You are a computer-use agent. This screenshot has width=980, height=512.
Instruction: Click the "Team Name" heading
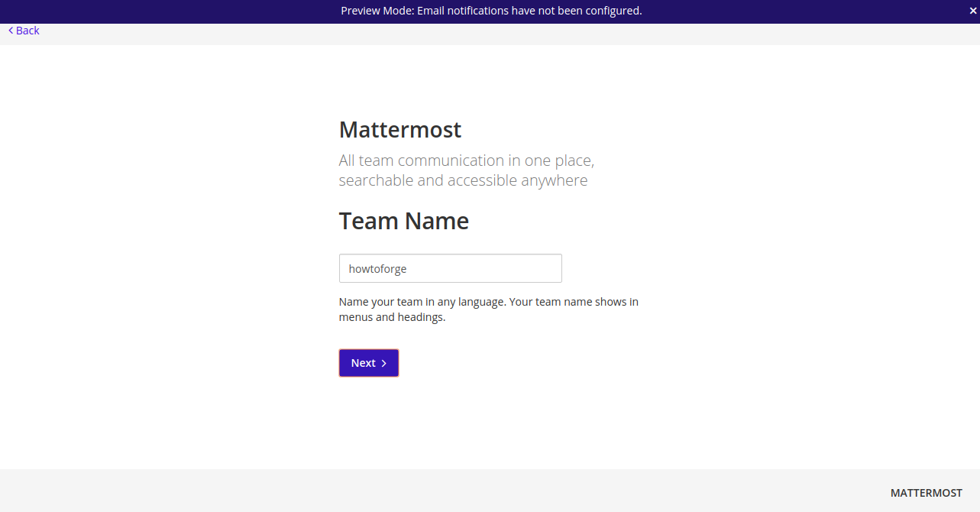click(x=404, y=221)
